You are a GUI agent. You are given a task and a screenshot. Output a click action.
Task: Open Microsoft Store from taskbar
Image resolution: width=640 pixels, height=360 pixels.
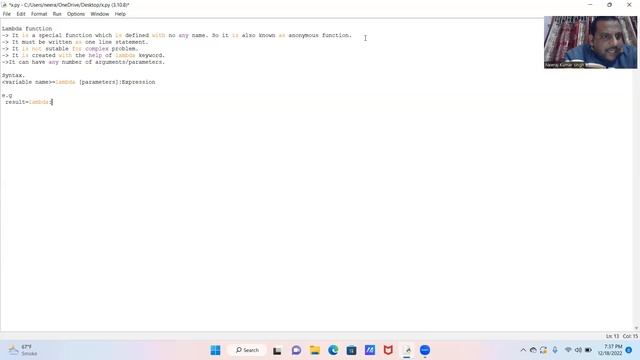pos(351,350)
